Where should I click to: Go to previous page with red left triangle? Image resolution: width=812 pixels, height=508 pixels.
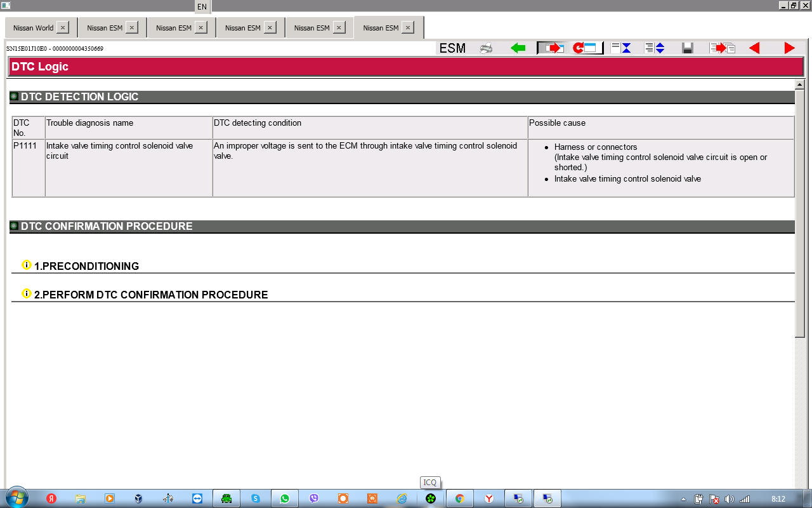tap(754, 48)
